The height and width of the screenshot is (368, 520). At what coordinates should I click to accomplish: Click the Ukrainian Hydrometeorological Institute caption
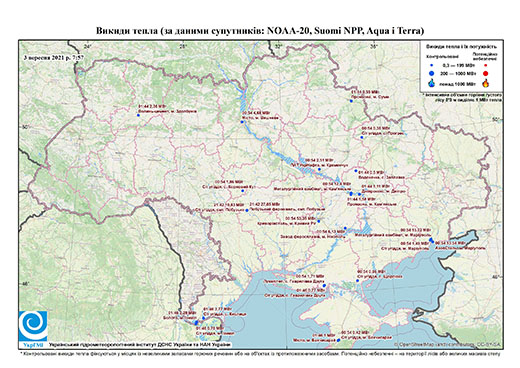tap(139, 344)
